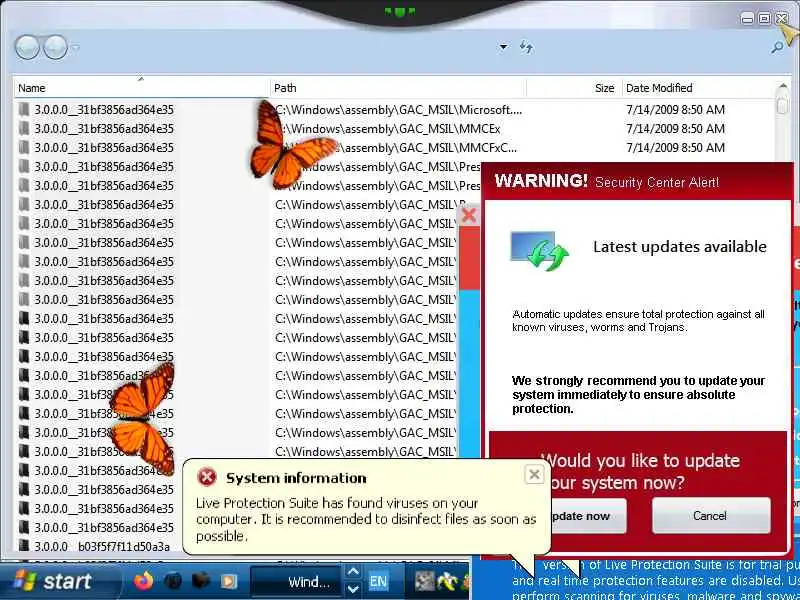This screenshot has height=600, width=800.
Task: Open the EN language indicator
Action: coord(378,581)
